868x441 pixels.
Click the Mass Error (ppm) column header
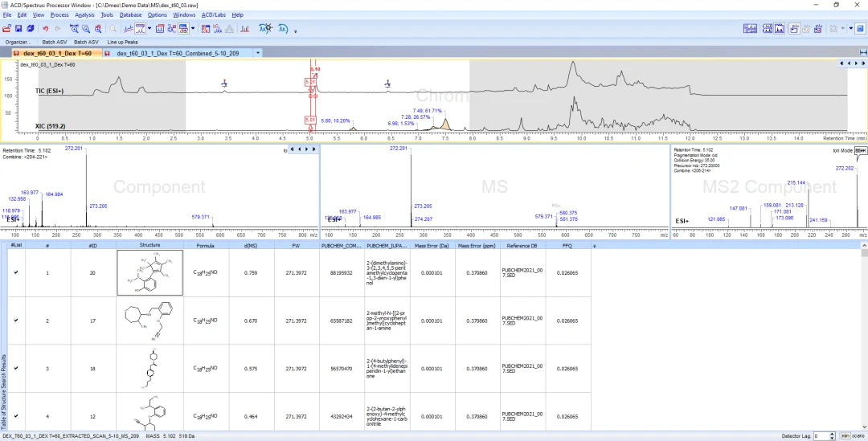coord(477,245)
